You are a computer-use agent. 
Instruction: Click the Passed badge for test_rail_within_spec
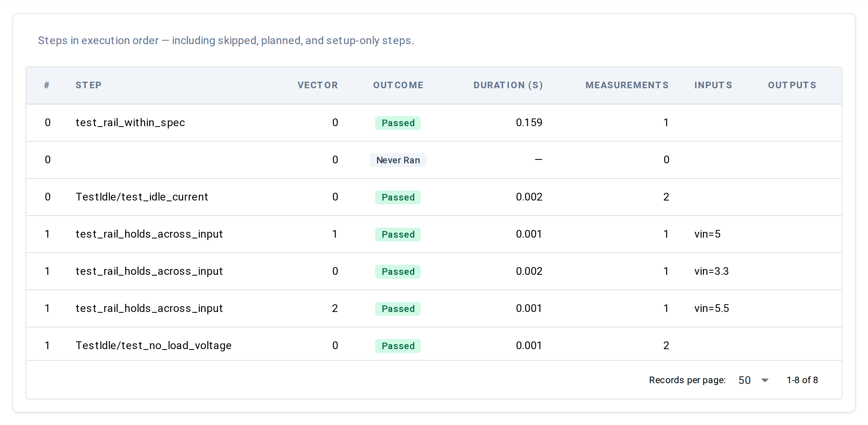[x=398, y=123]
